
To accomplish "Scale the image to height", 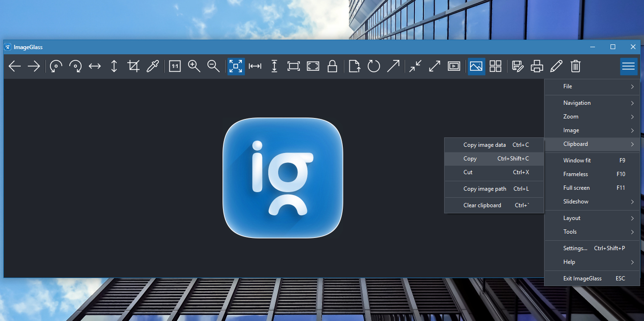I will 274,67.
